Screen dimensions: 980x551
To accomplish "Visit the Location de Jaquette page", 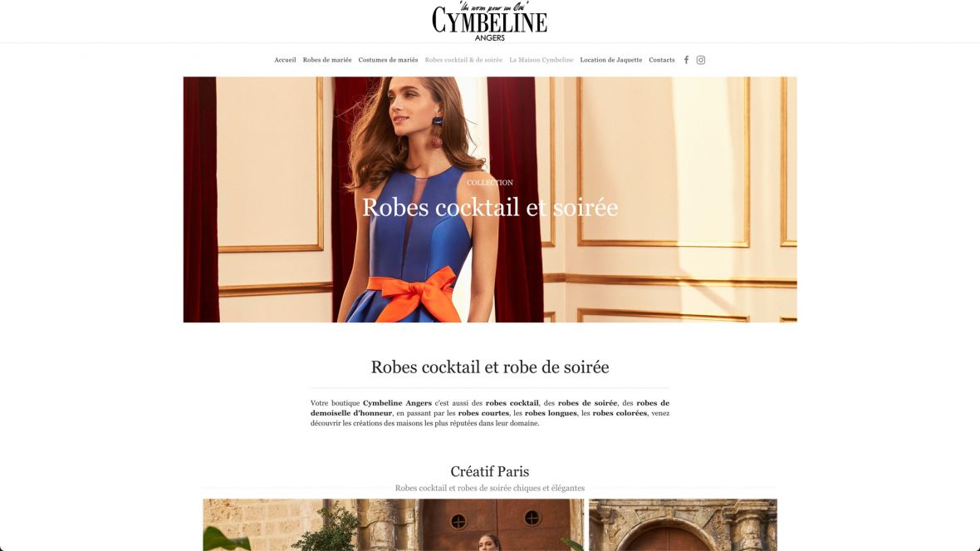I will (610, 60).
